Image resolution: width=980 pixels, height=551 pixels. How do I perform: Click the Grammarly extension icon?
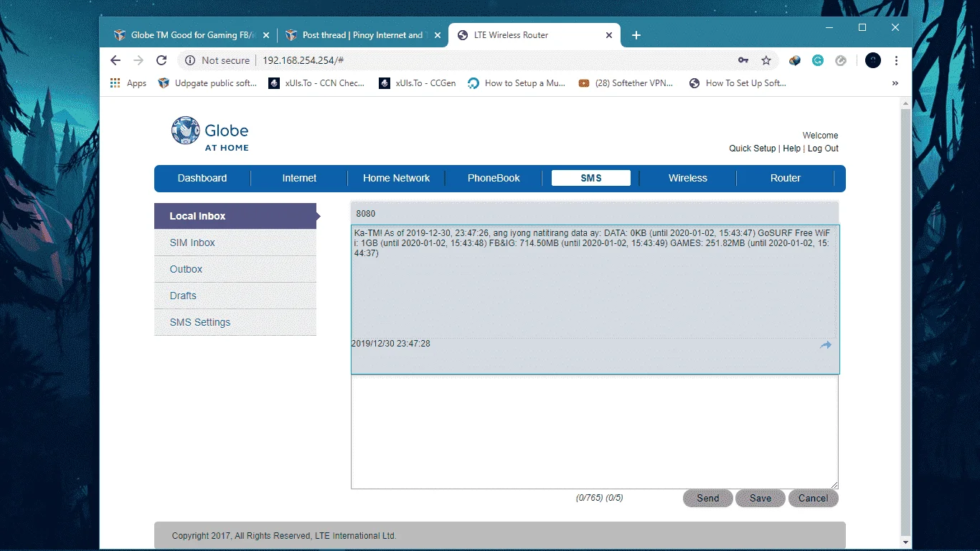pyautogui.click(x=818, y=60)
